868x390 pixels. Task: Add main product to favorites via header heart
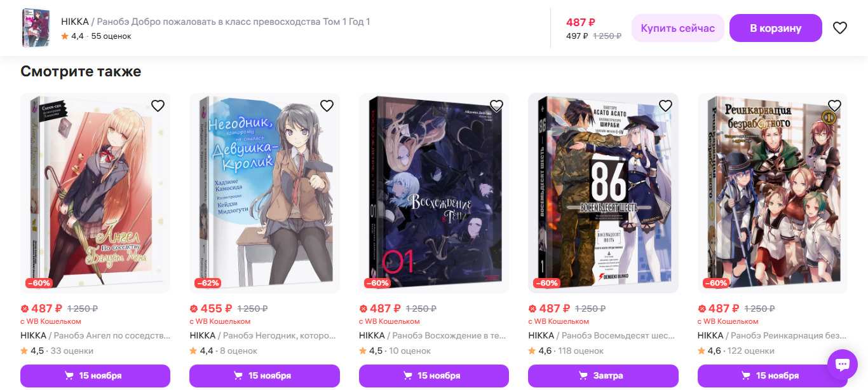tap(839, 28)
